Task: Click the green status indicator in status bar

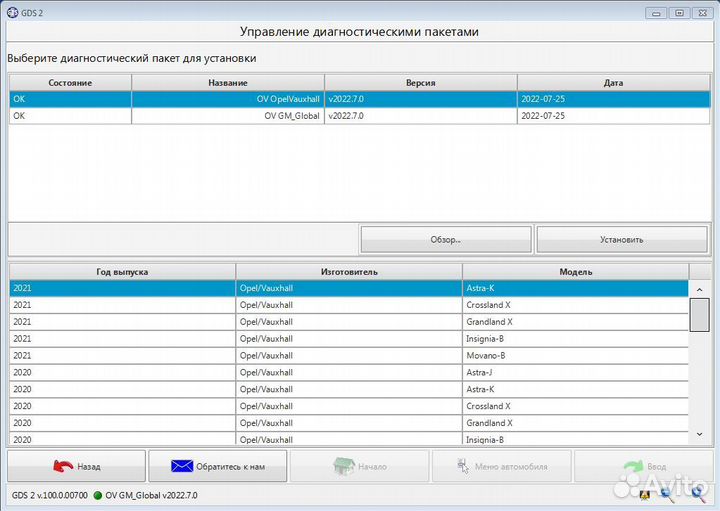Action: click(98, 495)
